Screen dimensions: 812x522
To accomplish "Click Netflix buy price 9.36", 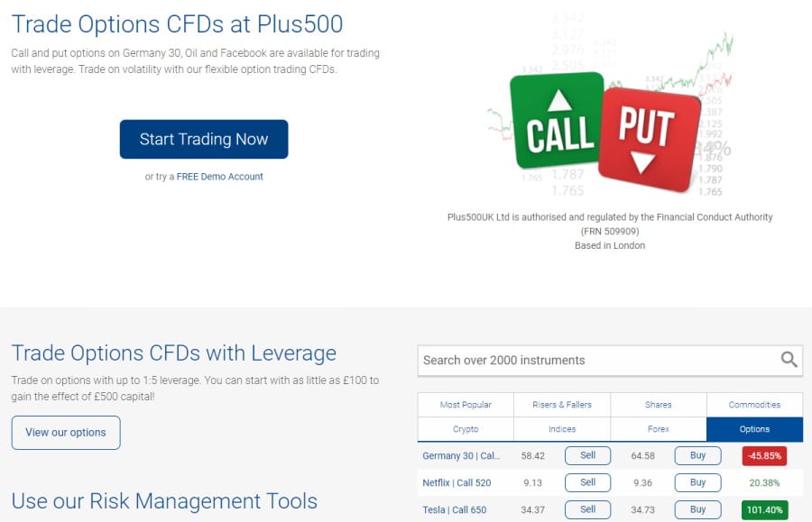I will tap(642, 482).
